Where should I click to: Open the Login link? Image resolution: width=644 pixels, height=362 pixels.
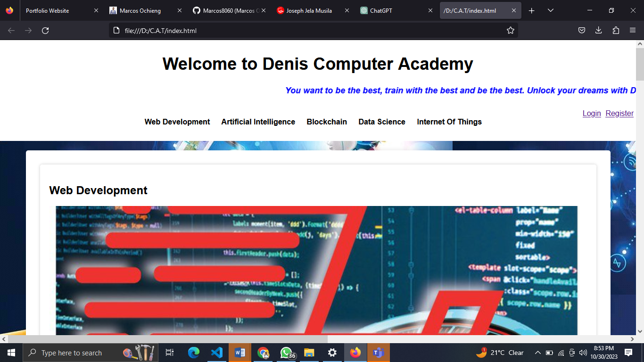(592, 113)
